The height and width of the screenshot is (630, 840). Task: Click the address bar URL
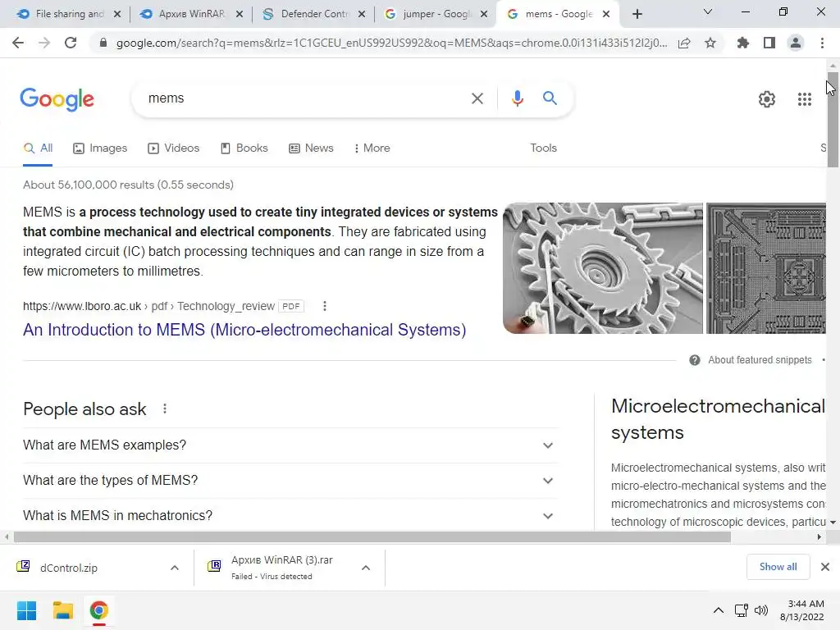(x=391, y=43)
